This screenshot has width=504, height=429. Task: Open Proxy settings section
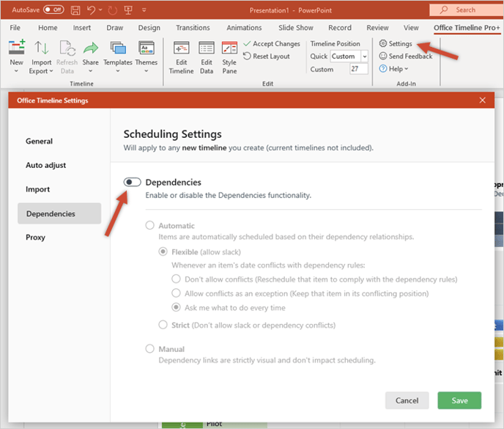(35, 237)
